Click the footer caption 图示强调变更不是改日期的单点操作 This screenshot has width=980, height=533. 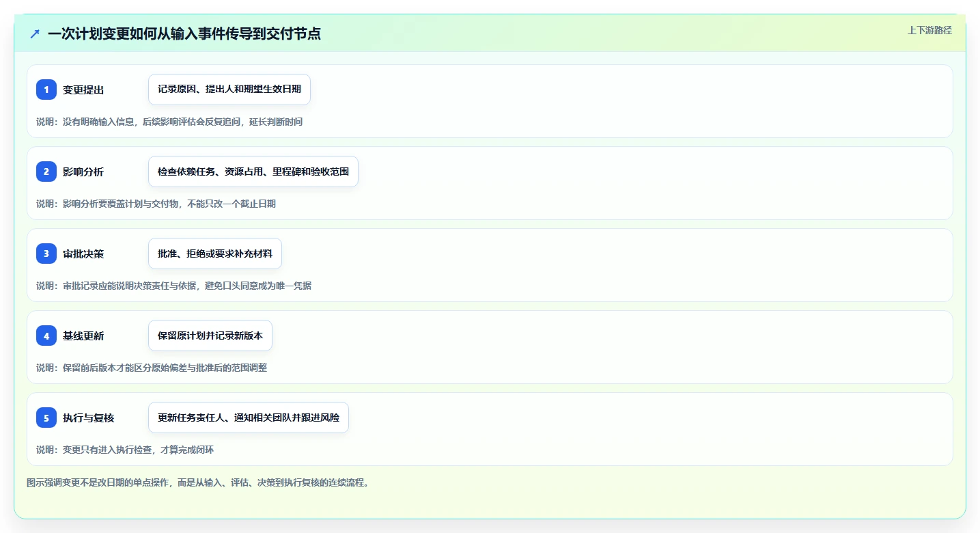click(199, 482)
